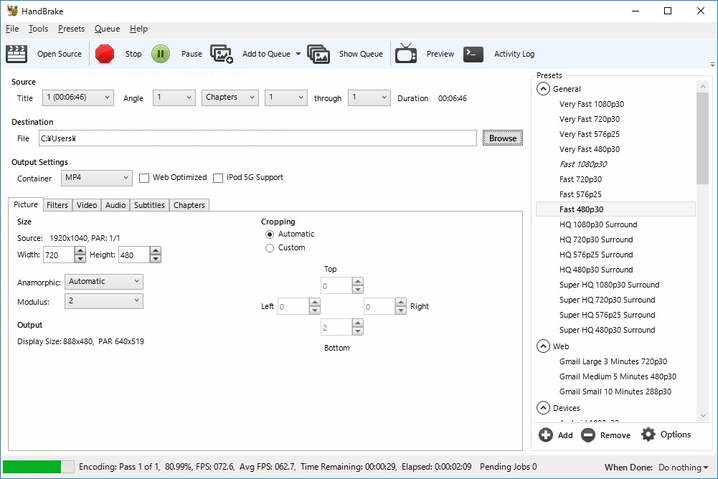
Task: Select Automatic cropping radio button
Action: [x=270, y=234]
